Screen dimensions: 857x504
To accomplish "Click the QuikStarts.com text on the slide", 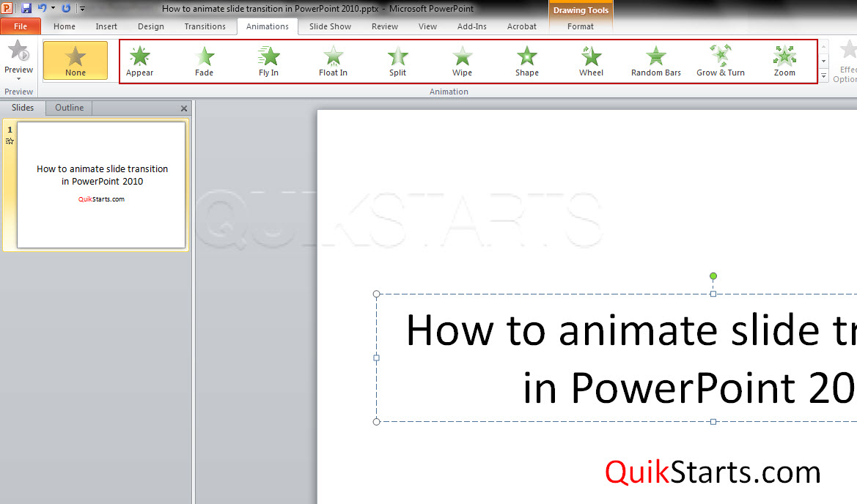I will [x=713, y=472].
